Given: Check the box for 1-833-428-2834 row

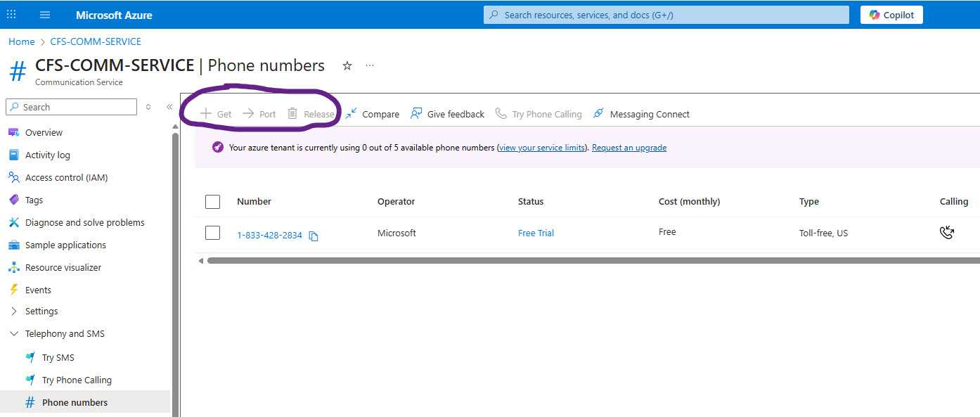Looking at the screenshot, I should click(x=213, y=233).
